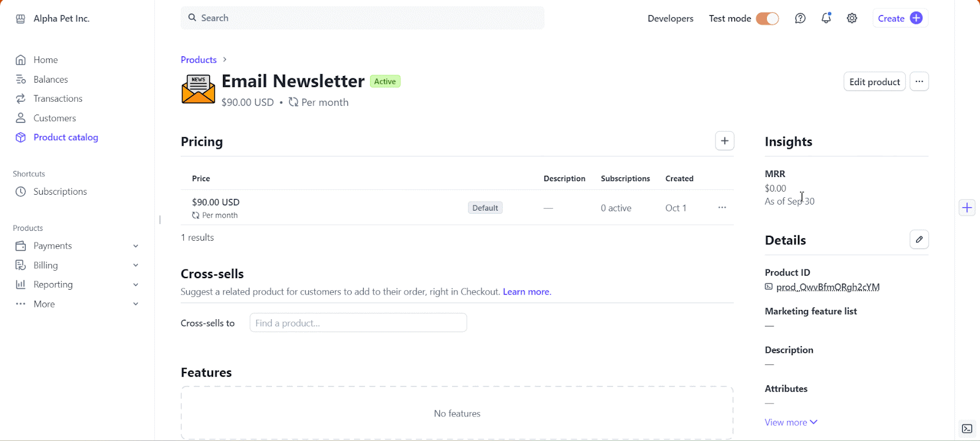Open price row three-dot options

pos(722,208)
